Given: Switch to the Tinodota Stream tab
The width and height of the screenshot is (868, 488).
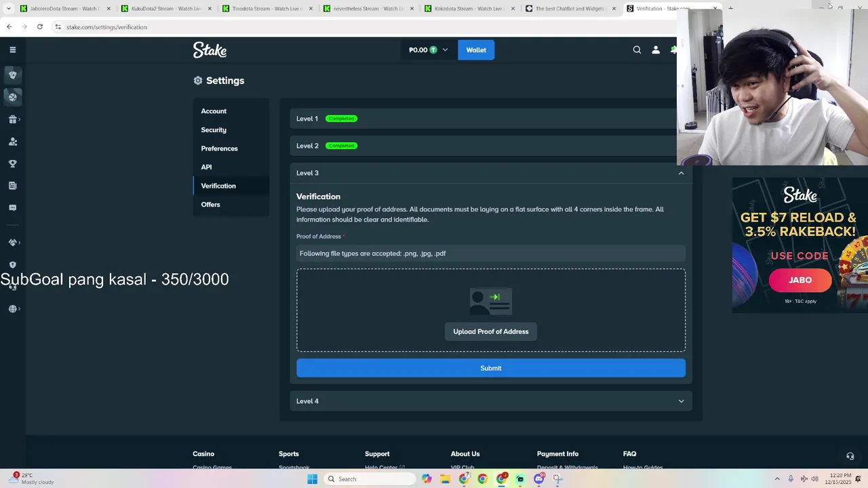Looking at the screenshot, I should coord(267,9).
